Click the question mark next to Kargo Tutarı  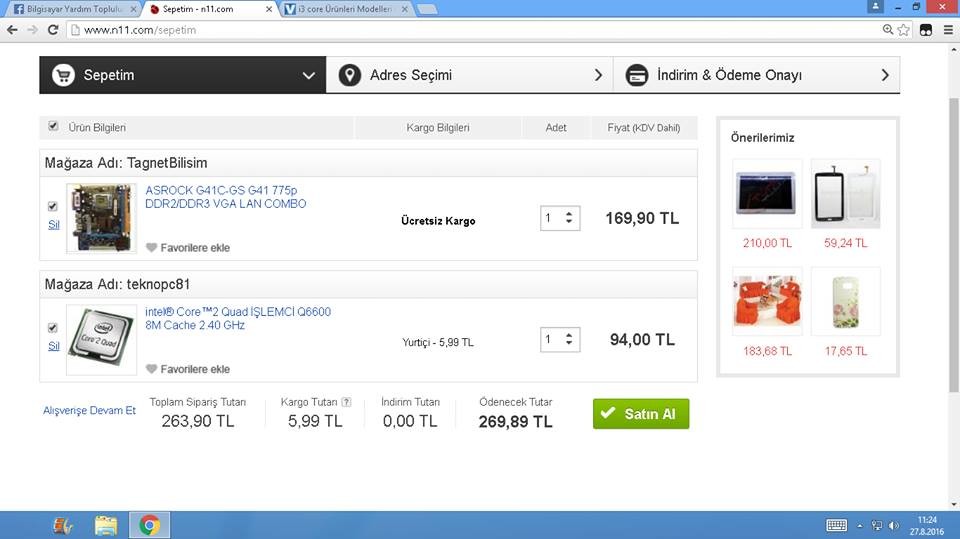tap(346, 402)
